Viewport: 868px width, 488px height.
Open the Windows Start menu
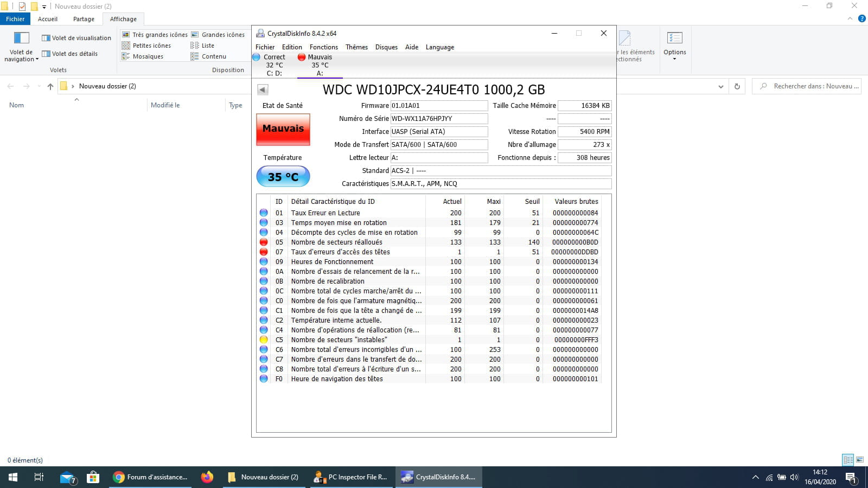(13, 477)
